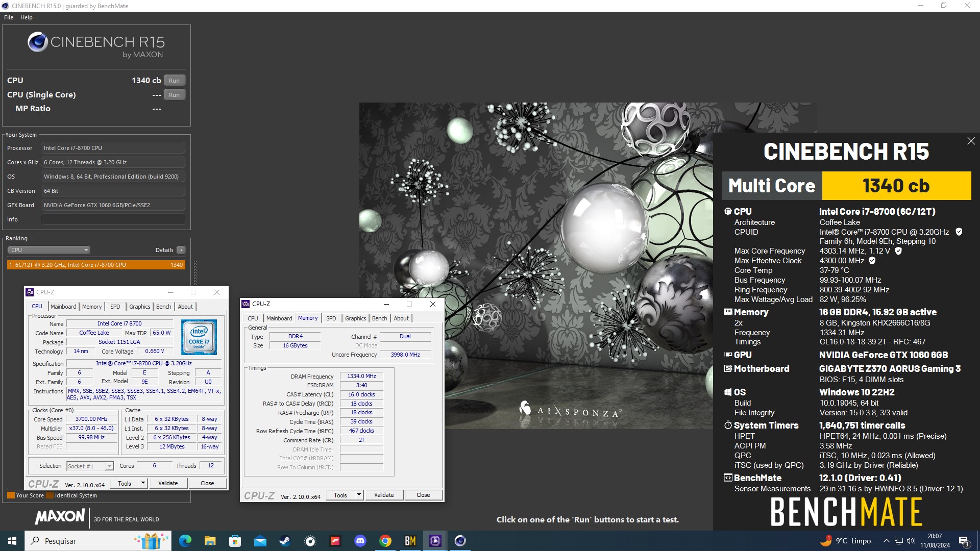Click the Cinebench R15 sphere logo
This screenshot has width=980, height=551.
point(38,42)
